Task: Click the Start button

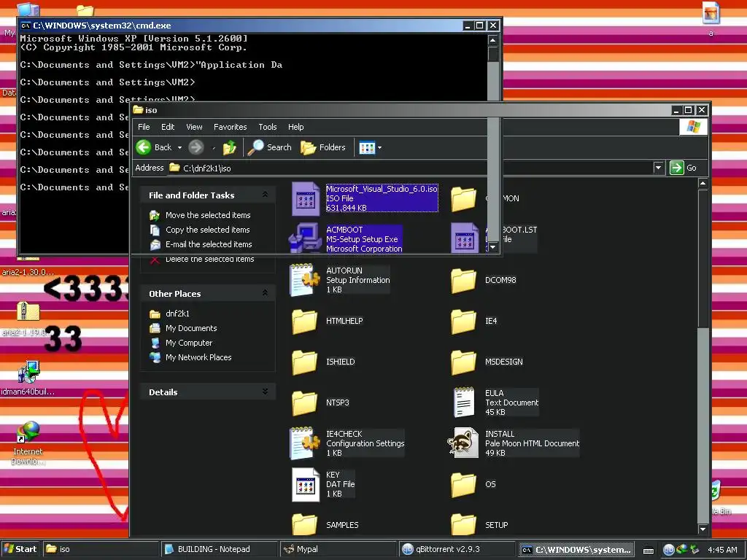Action: (x=20, y=549)
